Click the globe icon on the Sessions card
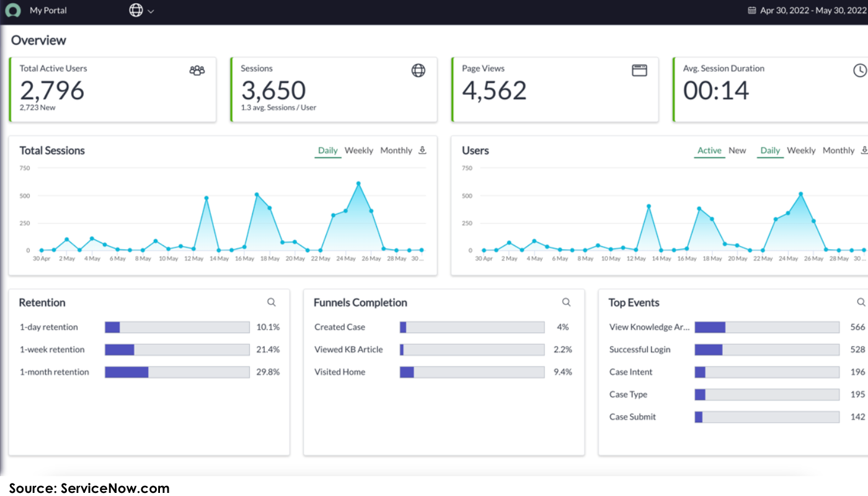This screenshot has height=496, width=868. [418, 70]
